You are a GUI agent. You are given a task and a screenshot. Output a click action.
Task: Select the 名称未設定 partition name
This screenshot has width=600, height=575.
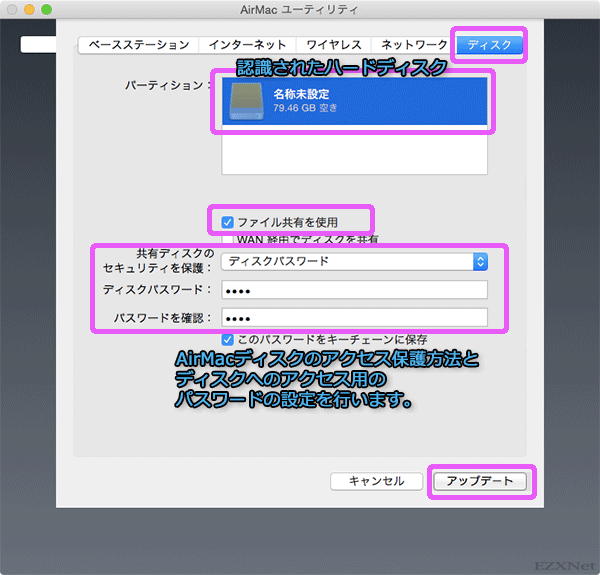tap(301, 94)
